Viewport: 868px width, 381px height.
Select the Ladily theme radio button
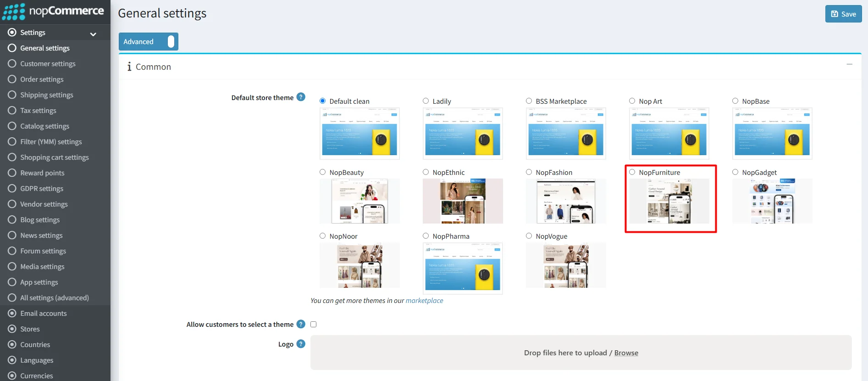[426, 101]
